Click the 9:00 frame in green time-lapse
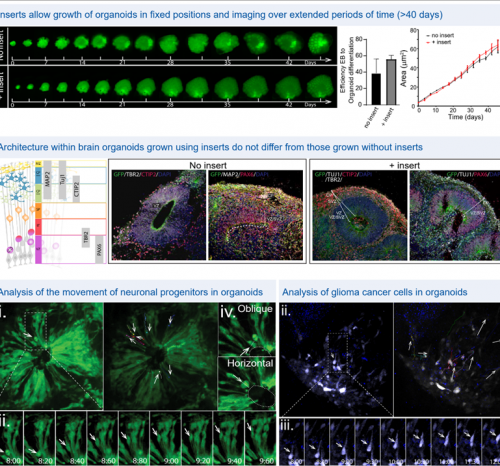This screenshot has height=466, width=500. (165, 438)
